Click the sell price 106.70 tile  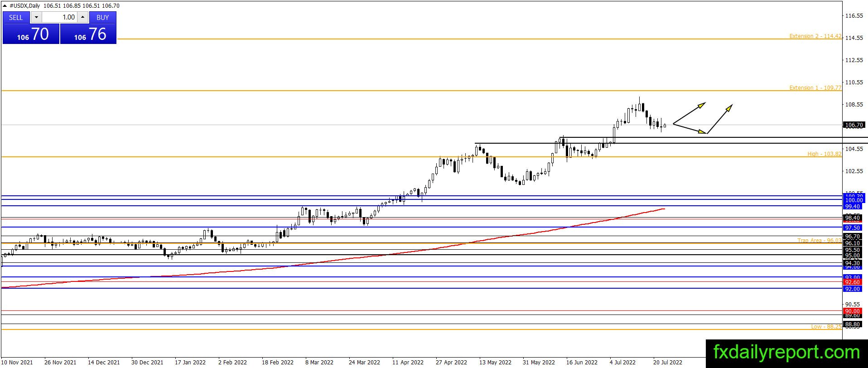point(31,34)
